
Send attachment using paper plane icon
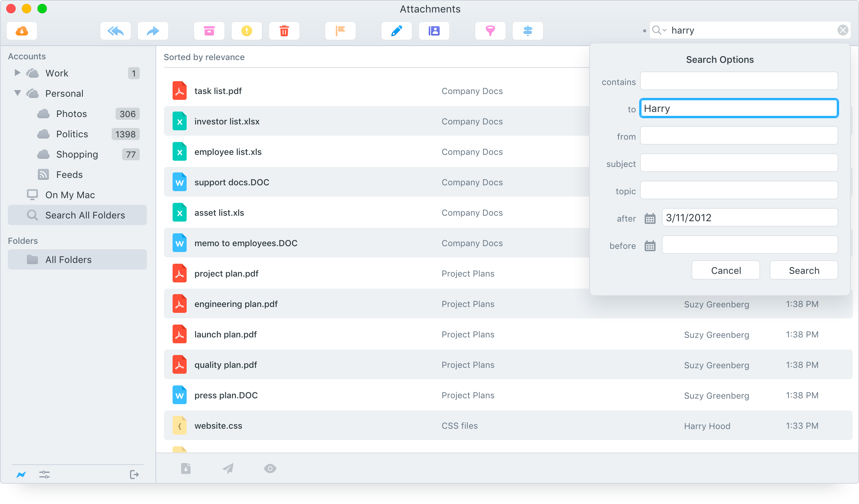point(228,469)
